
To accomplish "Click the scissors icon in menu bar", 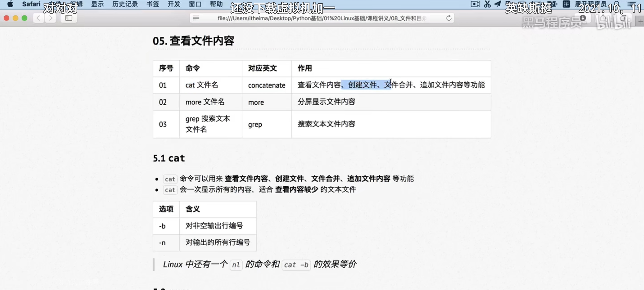I will 487,4.
